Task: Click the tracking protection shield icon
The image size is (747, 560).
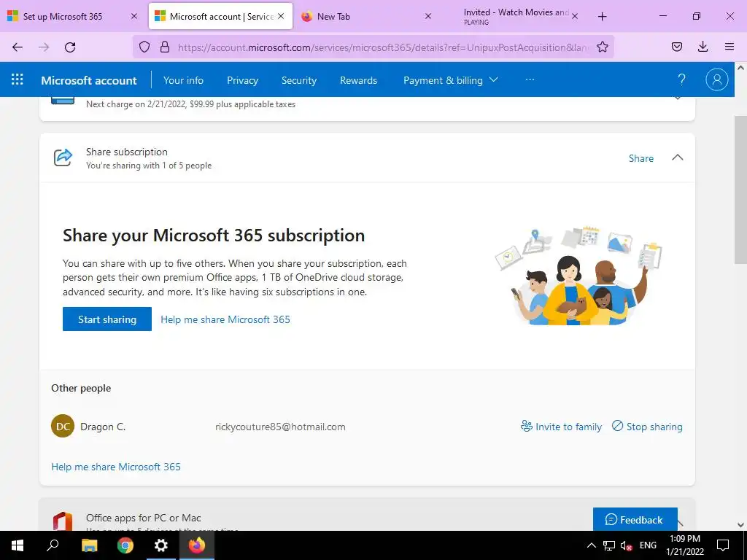Action: (x=144, y=47)
